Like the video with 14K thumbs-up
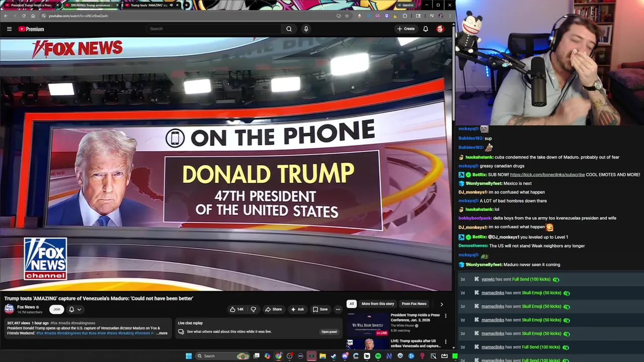The height and width of the screenshot is (362, 644). pos(236,309)
